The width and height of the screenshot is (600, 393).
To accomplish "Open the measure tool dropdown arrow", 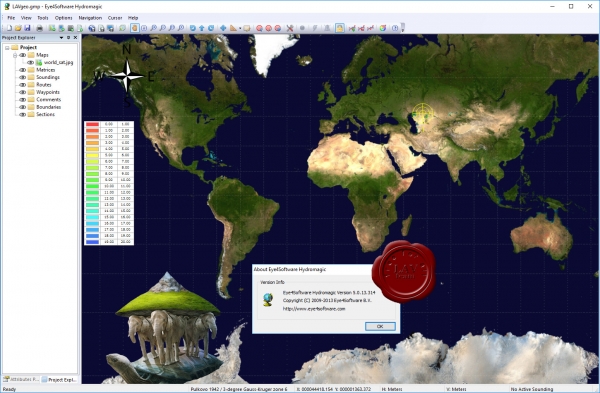I will point(240,28).
